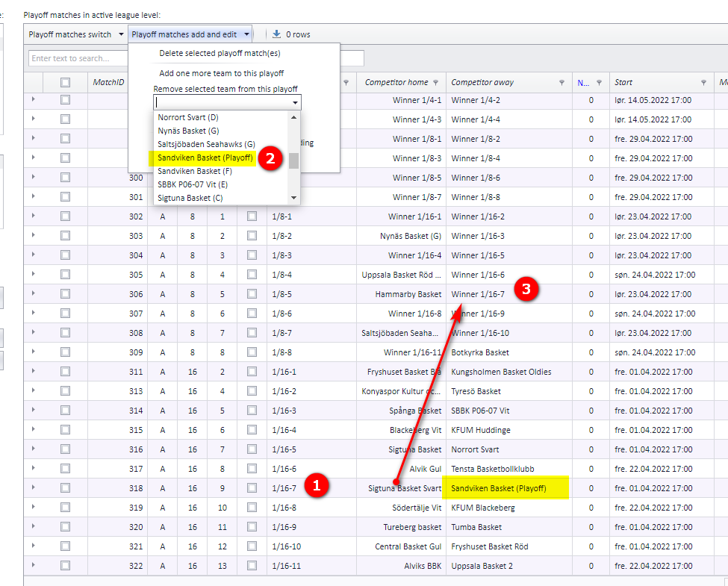Expand the row for match 303

pyautogui.click(x=34, y=235)
